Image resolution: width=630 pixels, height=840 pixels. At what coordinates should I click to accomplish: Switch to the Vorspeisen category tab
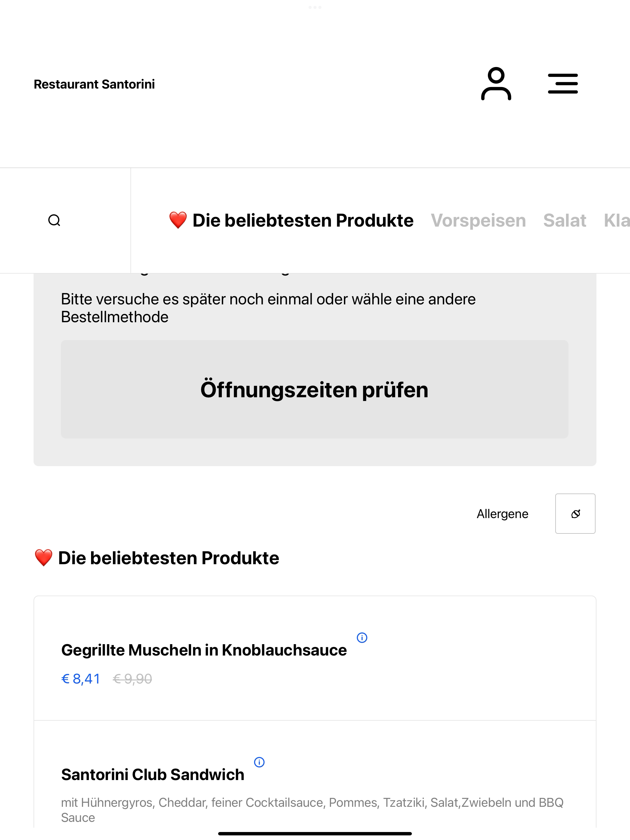478,220
